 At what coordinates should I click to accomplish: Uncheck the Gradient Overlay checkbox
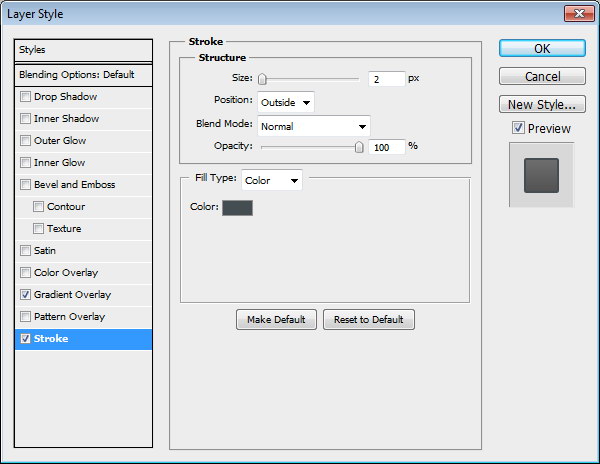pos(26,295)
